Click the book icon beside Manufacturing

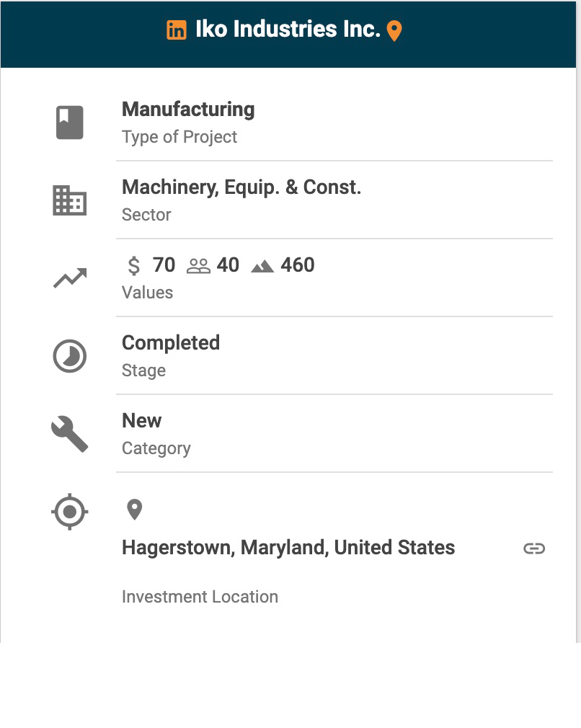pos(70,123)
